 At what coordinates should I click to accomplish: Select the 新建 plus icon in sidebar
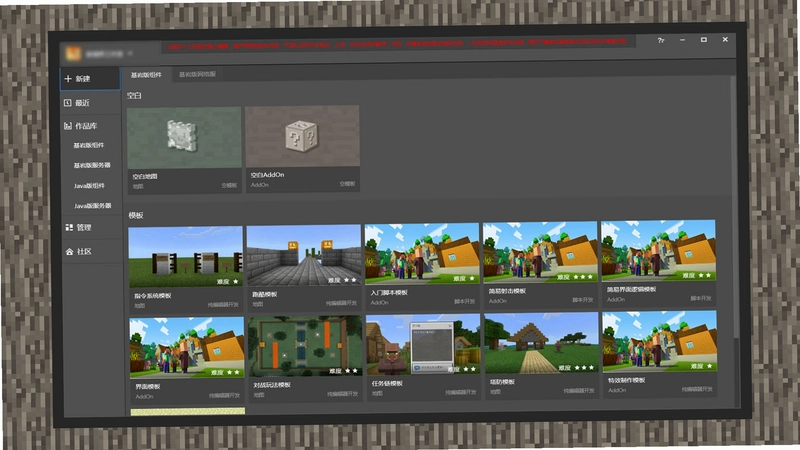pyautogui.click(x=68, y=79)
